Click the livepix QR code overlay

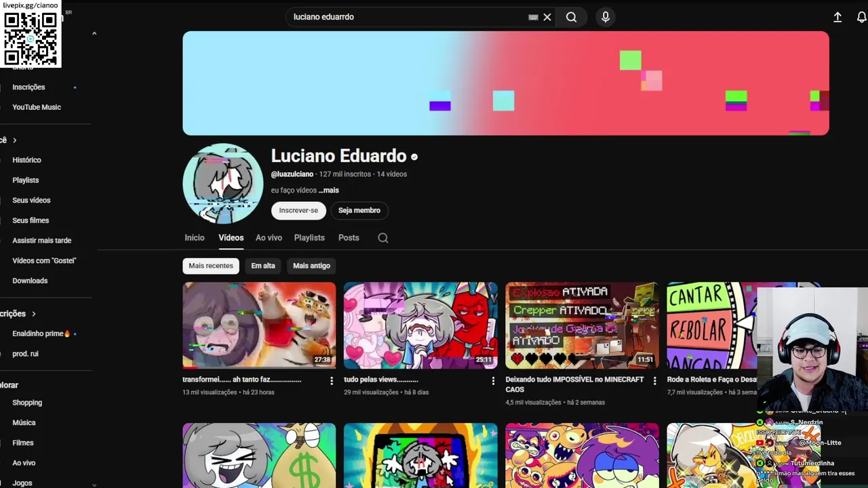[x=31, y=39]
